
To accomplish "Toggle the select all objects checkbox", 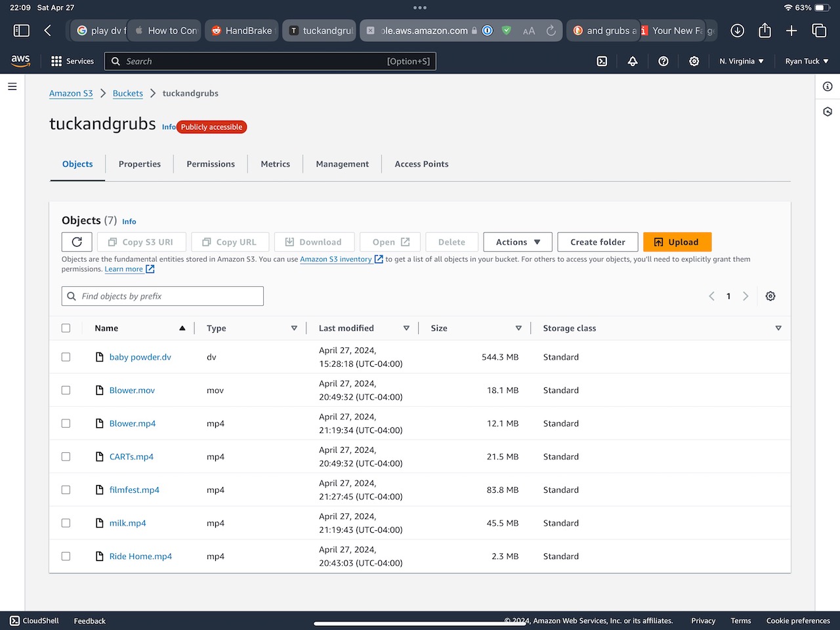I will tap(66, 328).
